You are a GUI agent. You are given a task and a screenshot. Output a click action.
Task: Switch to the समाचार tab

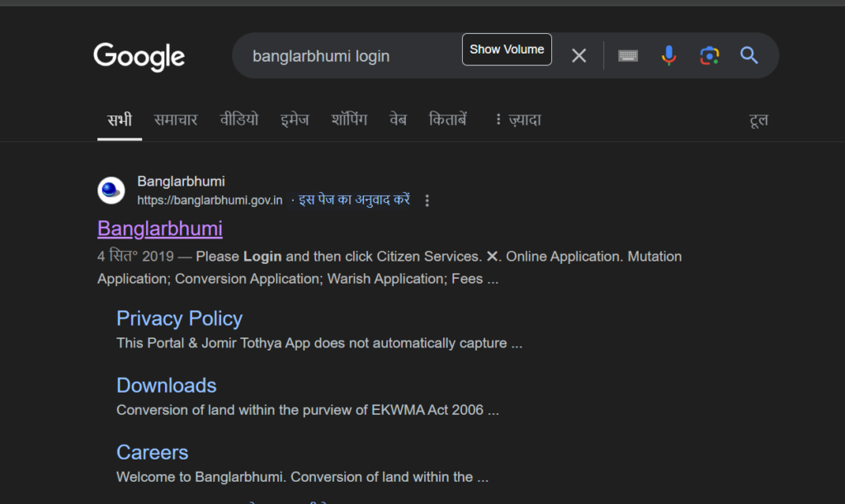click(x=176, y=120)
